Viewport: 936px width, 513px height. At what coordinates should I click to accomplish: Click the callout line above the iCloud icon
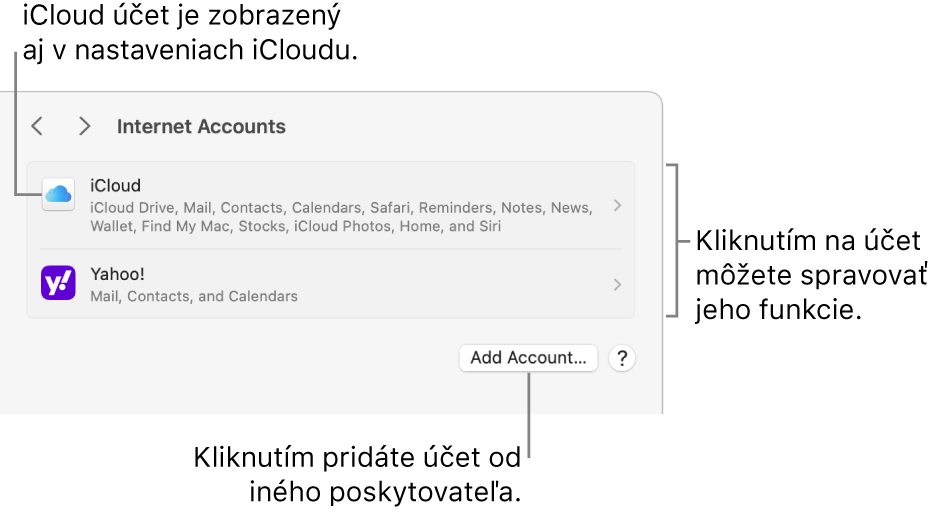click(x=17, y=120)
